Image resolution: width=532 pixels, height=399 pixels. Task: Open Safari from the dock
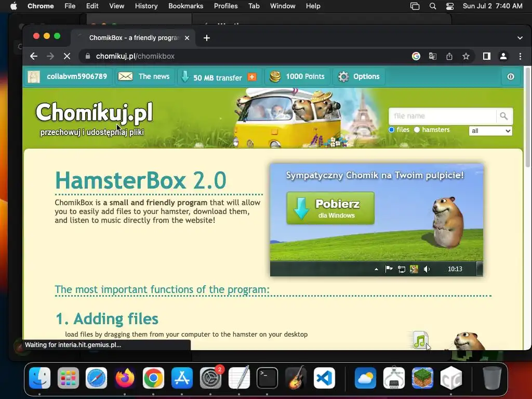click(96, 378)
